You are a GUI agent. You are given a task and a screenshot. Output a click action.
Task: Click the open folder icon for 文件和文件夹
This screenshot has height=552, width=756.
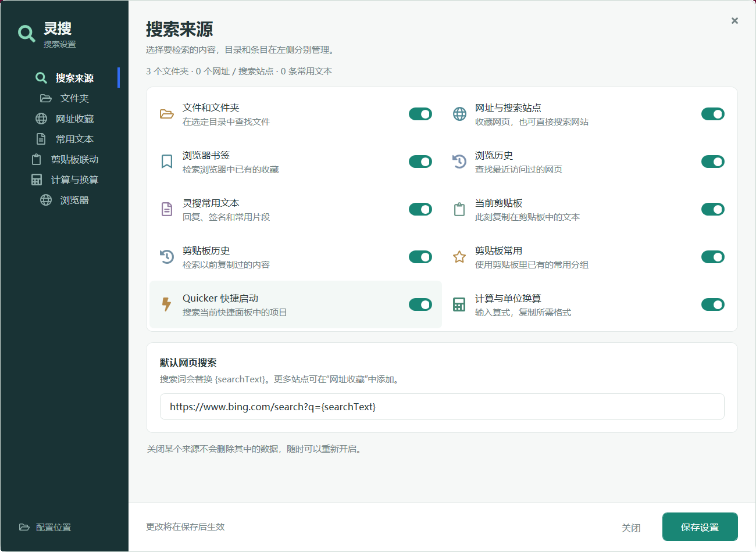pos(167,114)
